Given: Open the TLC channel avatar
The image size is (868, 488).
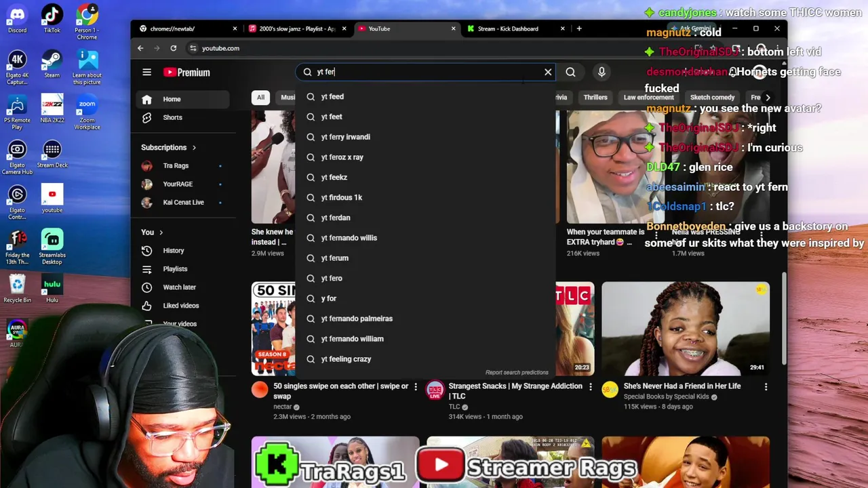Looking at the screenshot, I should 435,389.
